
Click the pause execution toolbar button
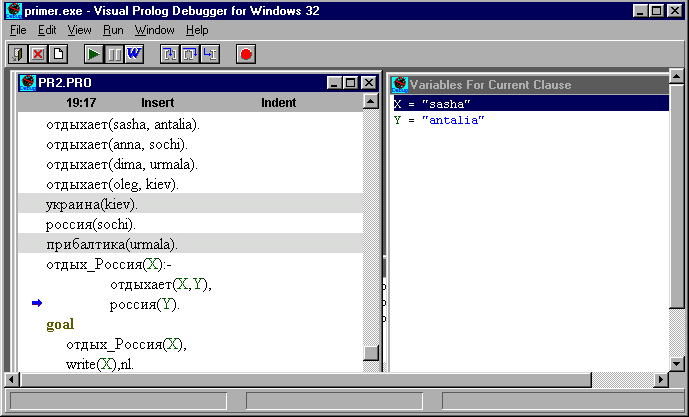pos(114,54)
